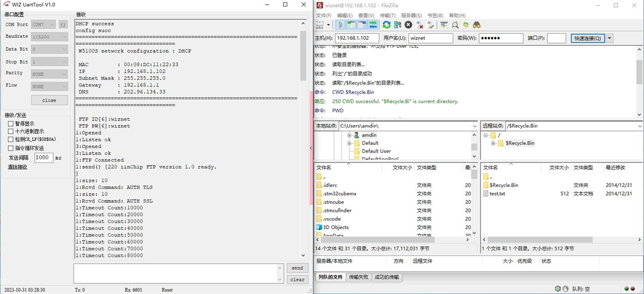Switch to the 传输失败 tab

click(x=358, y=277)
